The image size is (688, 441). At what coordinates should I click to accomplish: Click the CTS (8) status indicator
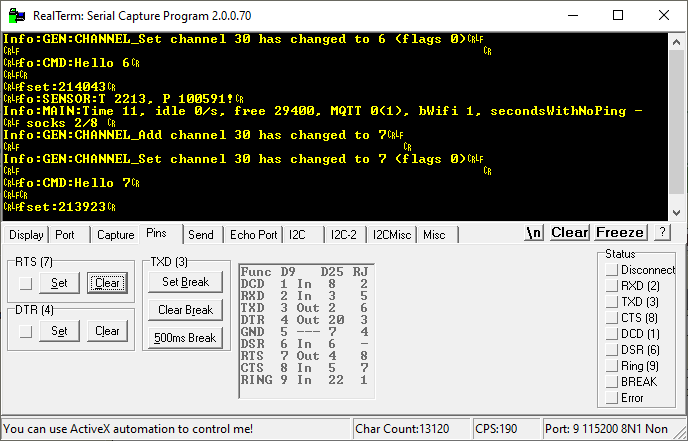611,318
